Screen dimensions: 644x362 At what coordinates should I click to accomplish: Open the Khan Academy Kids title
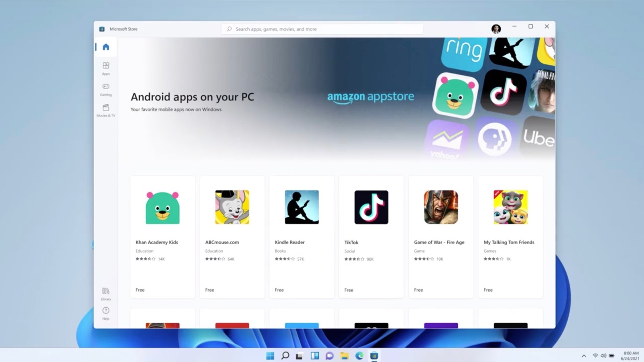tap(157, 242)
